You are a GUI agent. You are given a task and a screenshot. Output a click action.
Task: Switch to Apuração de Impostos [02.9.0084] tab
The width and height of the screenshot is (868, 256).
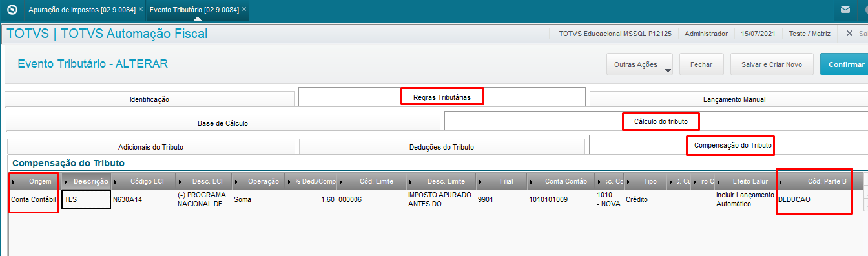point(82,10)
